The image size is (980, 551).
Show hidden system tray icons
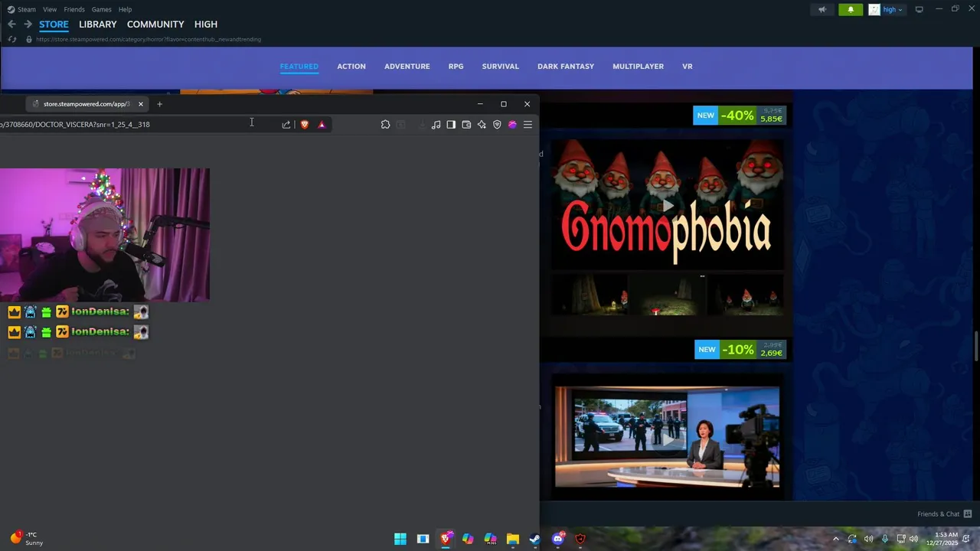(x=835, y=539)
